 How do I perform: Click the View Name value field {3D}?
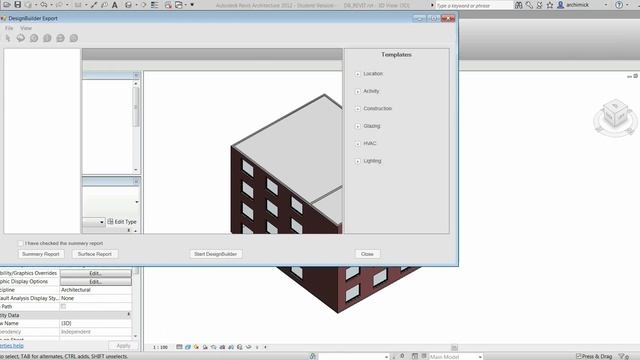tap(96, 323)
